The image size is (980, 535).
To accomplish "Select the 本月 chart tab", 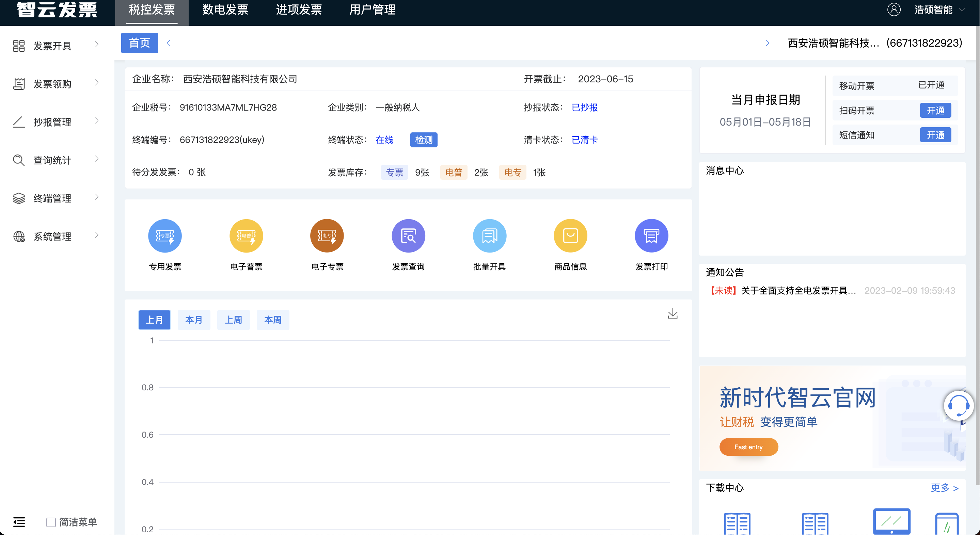I will coord(194,320).
